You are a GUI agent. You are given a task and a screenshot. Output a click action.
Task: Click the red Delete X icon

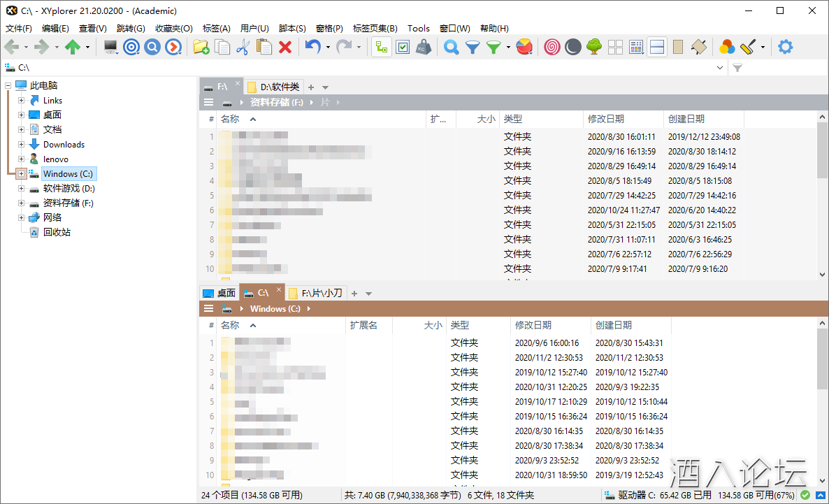coord(285,47)
